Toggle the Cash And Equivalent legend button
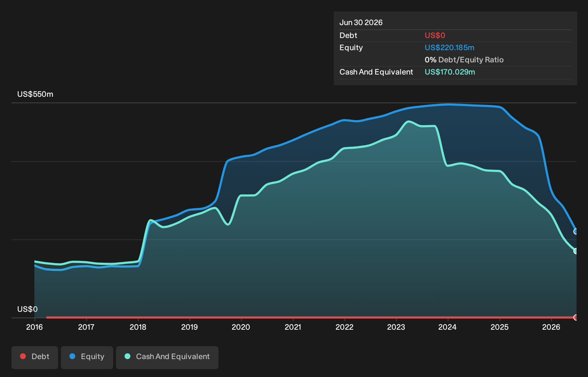588x377 pixels. [167, 357]
